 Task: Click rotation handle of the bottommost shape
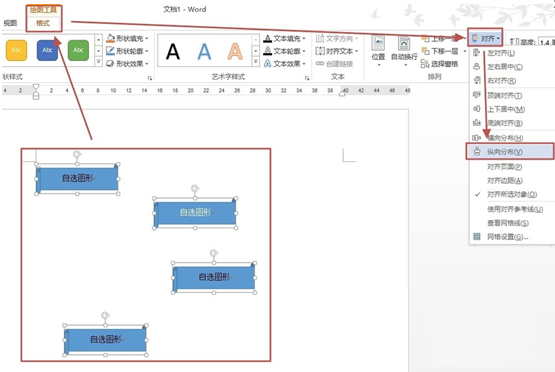coord(105,315)
